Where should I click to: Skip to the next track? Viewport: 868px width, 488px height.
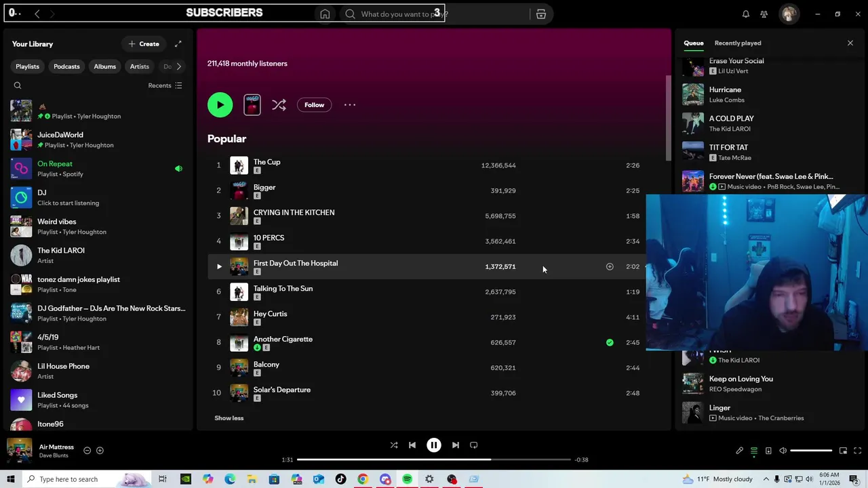(x=456, y=445)
